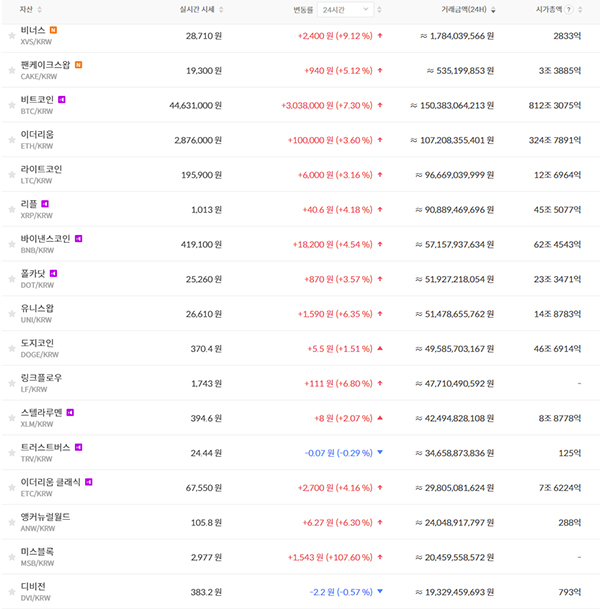The width and height of the screenshot is (600, 609).
Task: Open 이더리움 asset name link
Action: pyautogui.click(x=37, y=135)
